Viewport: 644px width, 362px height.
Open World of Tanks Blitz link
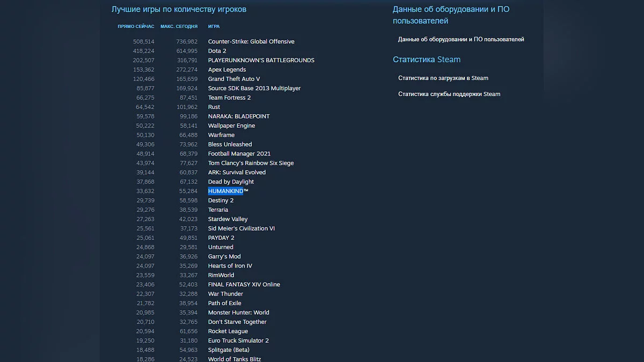pyautogui.click(x=235, y=359)
